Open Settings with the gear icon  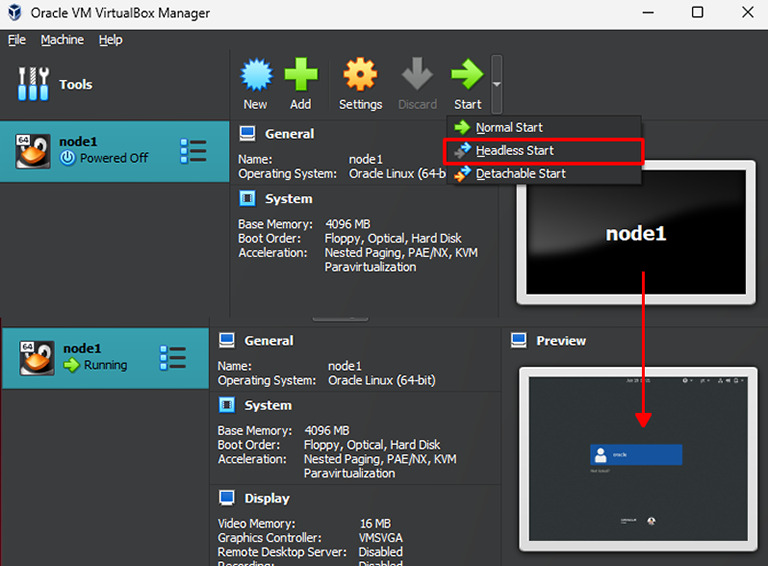coord(360,74)
